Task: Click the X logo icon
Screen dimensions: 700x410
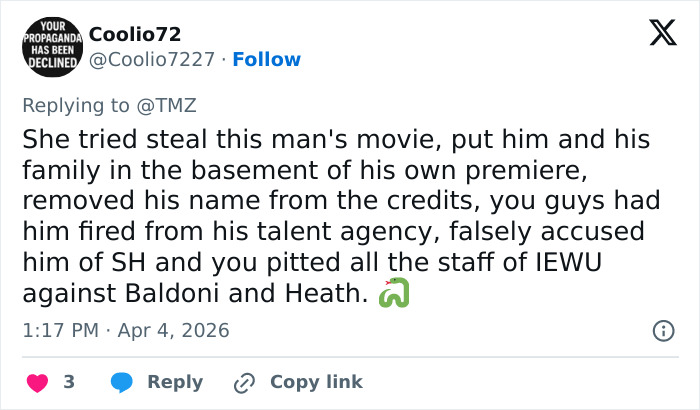Action: 662,35
